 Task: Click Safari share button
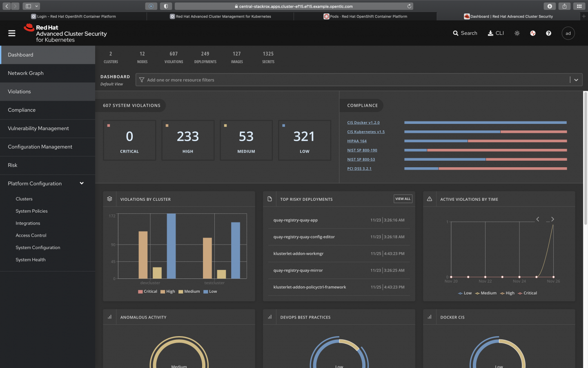click(564, 6)
